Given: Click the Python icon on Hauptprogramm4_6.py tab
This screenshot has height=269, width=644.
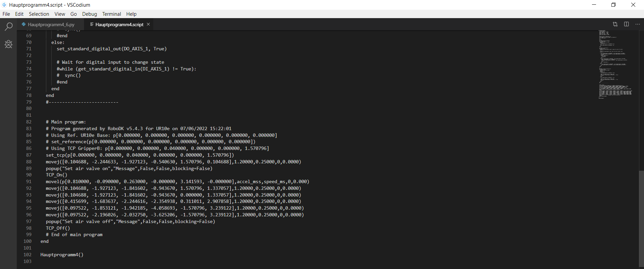Looking at the screenshot, I should [23, 24].
